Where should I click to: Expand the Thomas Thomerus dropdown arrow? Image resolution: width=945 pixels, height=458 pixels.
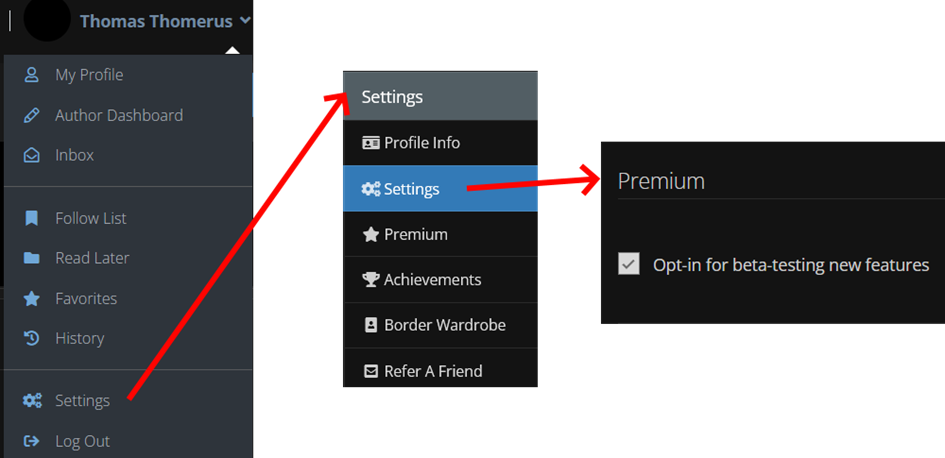pyautogui.click(x=245, y=20)
